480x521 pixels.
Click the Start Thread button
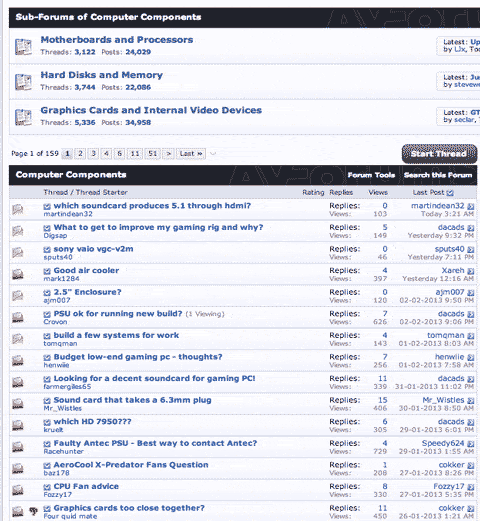(x=439, y=154)
